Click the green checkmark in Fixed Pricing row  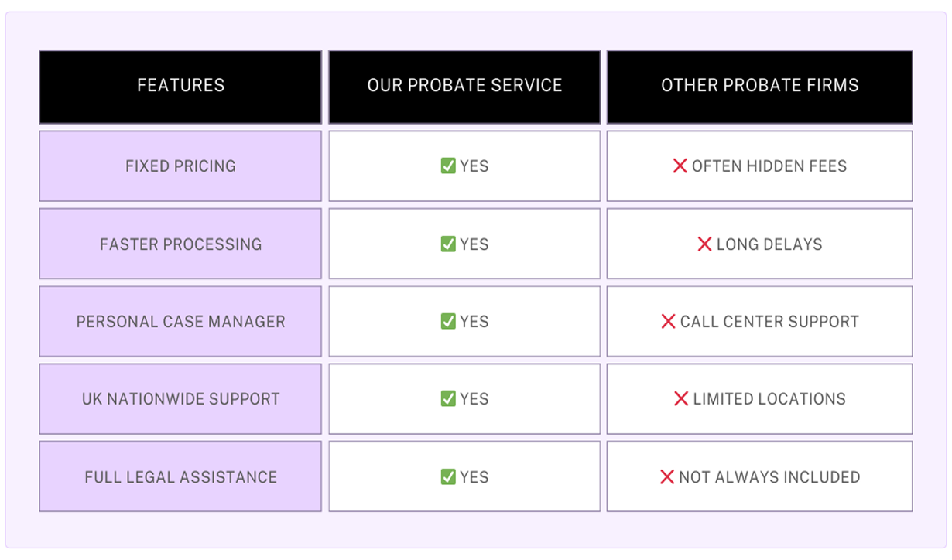448,166
